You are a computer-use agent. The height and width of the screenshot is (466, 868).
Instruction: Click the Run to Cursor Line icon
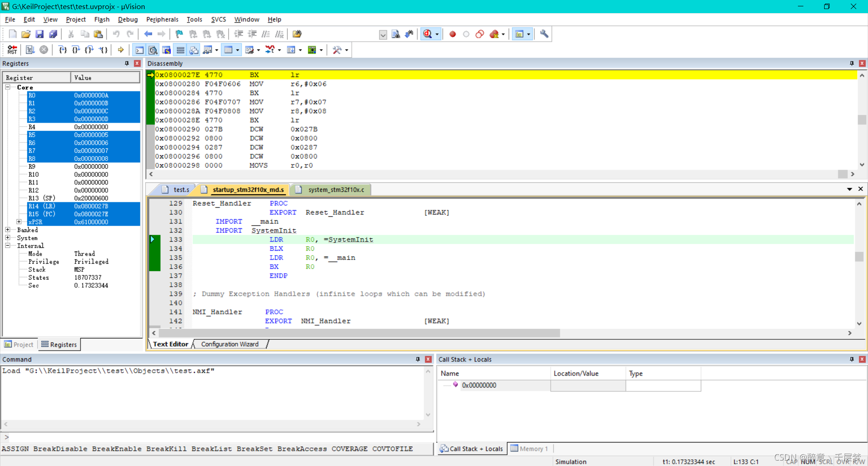[103, 50]
